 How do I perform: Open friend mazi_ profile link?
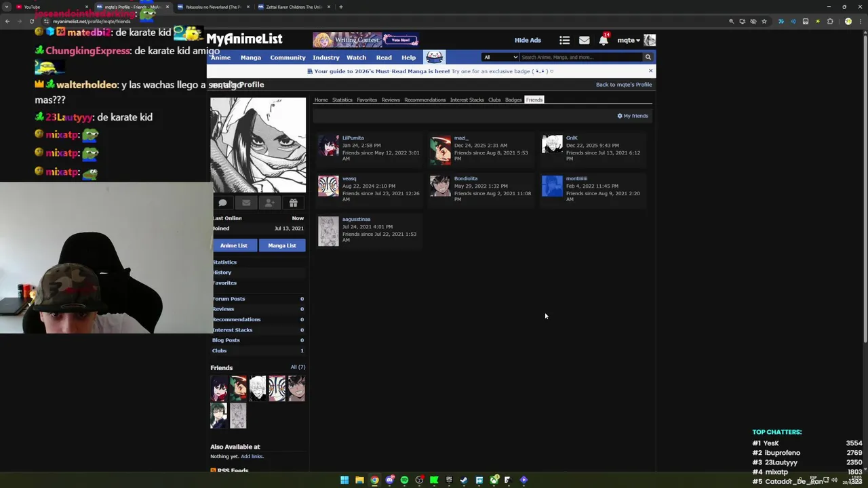461,138
